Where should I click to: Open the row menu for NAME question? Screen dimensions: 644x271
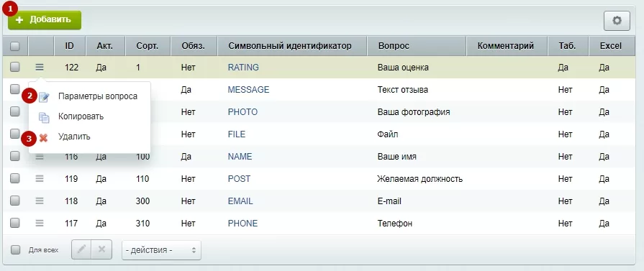pyautogui.click(x=40, y=157)
